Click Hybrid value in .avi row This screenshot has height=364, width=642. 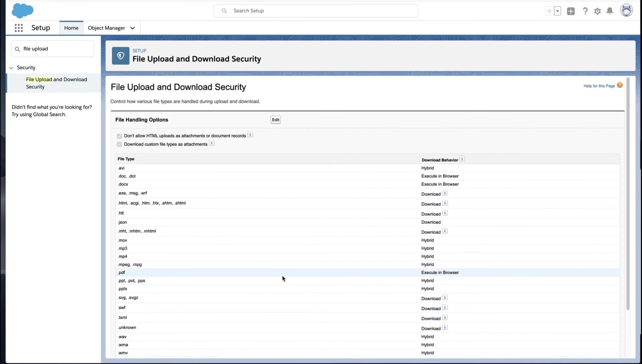[x=428, y=168]
